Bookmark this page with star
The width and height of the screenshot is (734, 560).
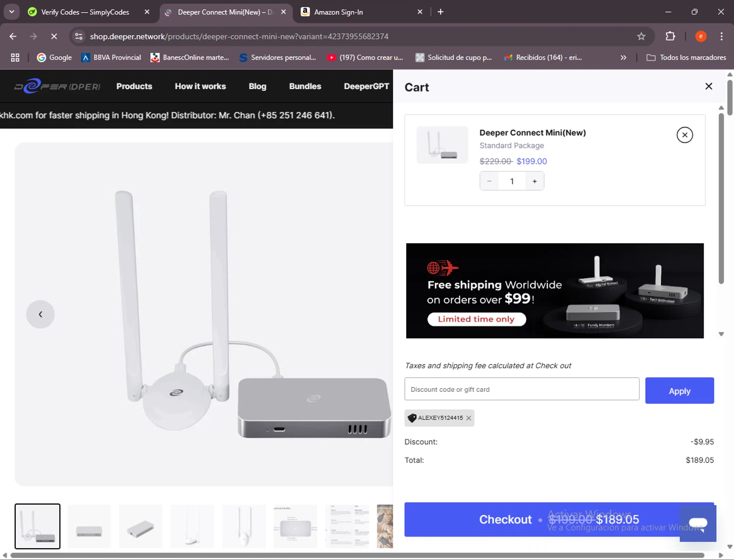[x=641, y=36]
